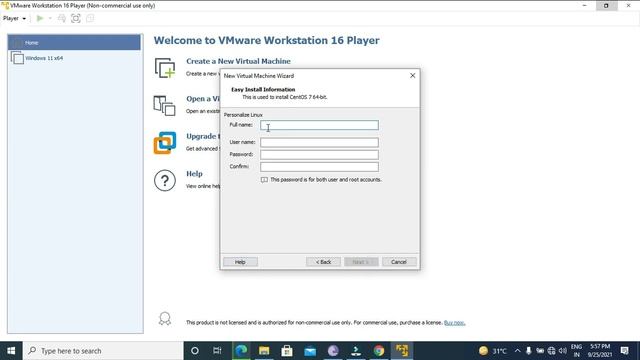Open Task View on the taskbar

(217, 351)
